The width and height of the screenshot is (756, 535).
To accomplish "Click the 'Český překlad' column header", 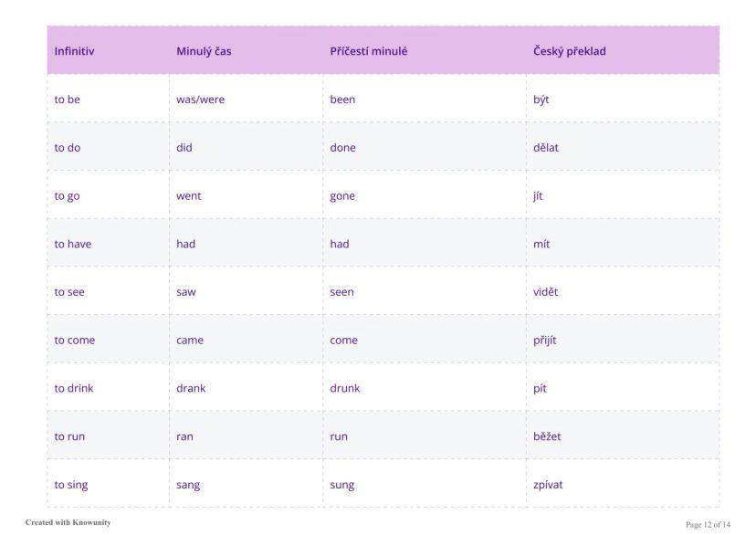I will (569, 51).
